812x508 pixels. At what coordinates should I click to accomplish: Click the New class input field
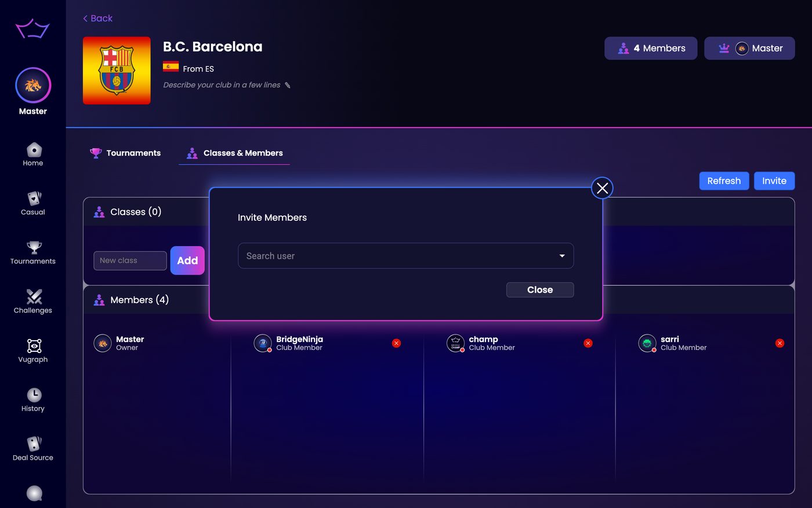[130, 261]
